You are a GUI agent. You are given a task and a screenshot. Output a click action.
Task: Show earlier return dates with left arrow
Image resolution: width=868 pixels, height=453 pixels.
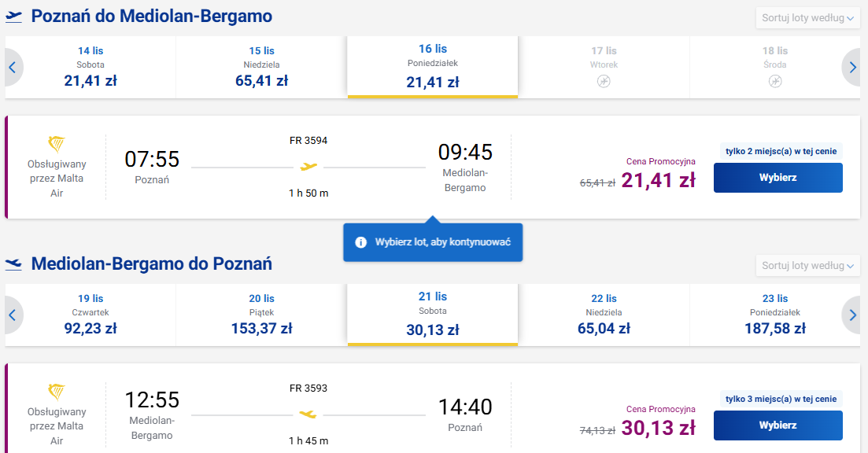pyautogui.click(x=13, y=315)
